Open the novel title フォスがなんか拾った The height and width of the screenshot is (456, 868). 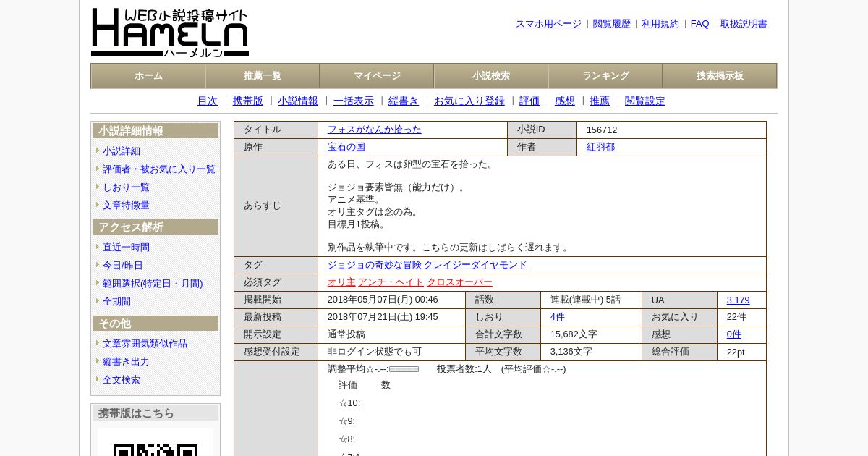[374, 130]
